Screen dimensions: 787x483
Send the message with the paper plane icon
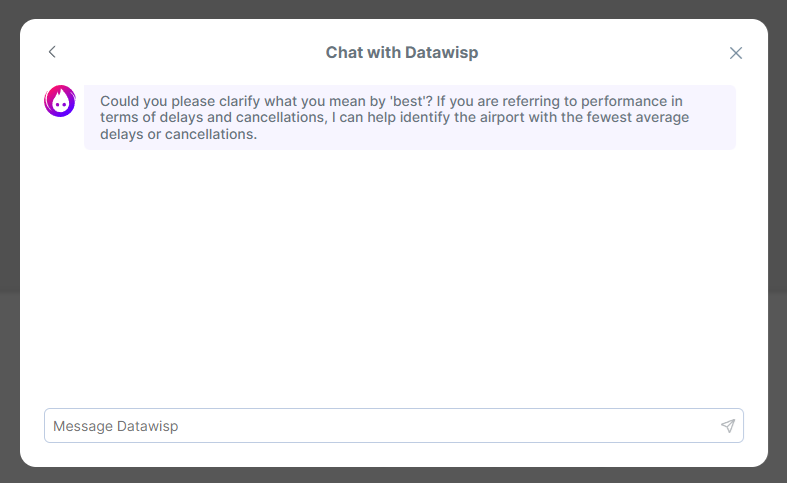tap(727, 426)
